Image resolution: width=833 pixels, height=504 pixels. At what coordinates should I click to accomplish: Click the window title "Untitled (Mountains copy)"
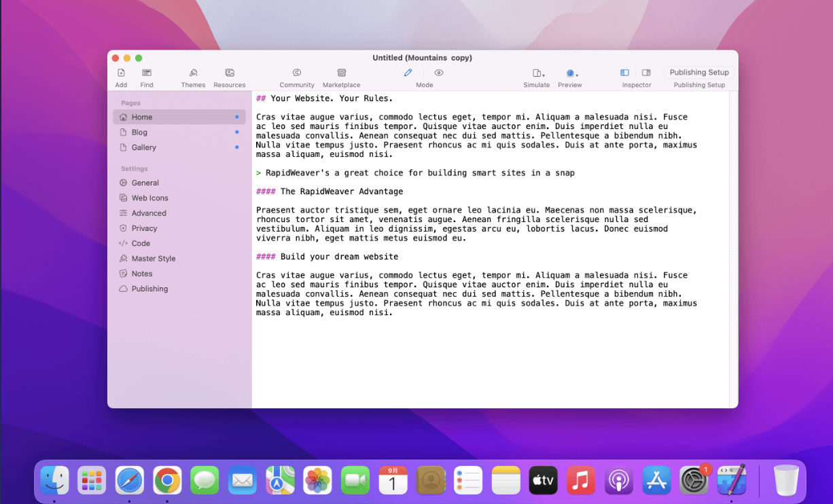click(x=422, y=58)
